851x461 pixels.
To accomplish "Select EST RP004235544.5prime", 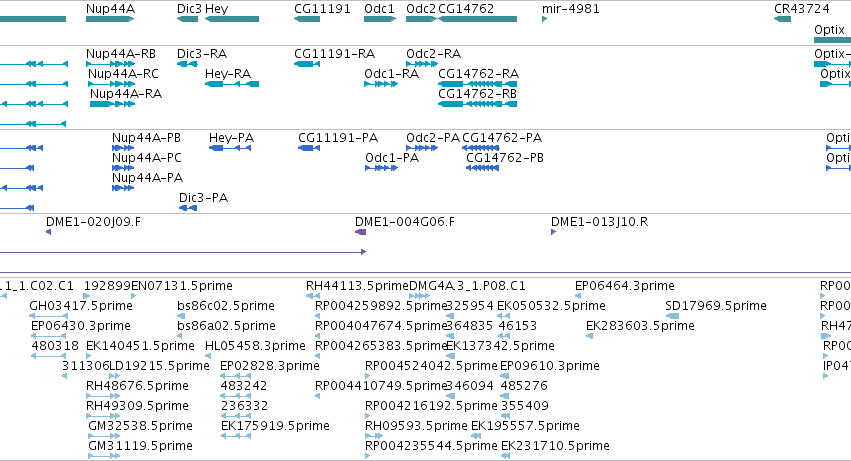I will tap(367, 456).
